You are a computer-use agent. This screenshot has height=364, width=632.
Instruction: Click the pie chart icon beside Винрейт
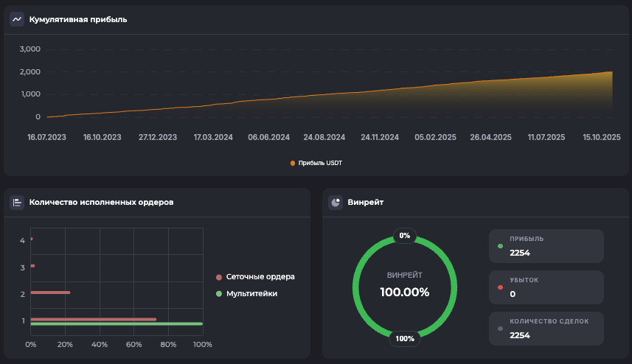coord(336,202)
